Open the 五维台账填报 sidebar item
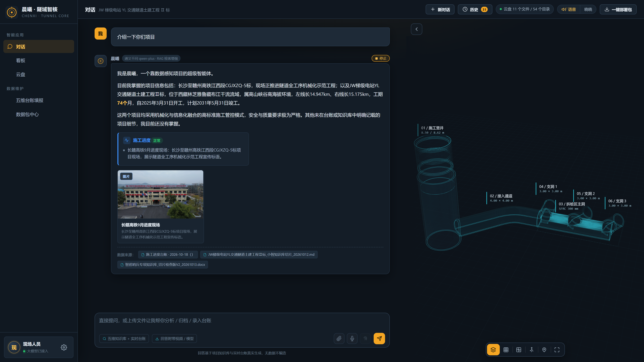 point(39,100)
